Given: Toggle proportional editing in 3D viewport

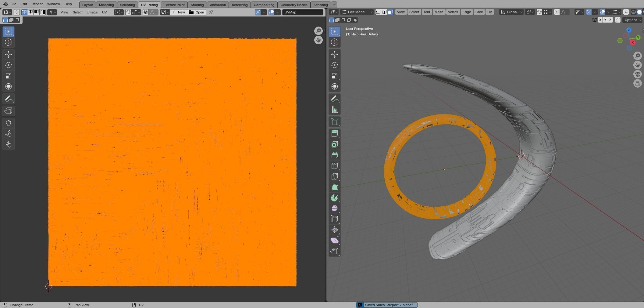Looking at the screenshot, I should click(x=557, y=12).
